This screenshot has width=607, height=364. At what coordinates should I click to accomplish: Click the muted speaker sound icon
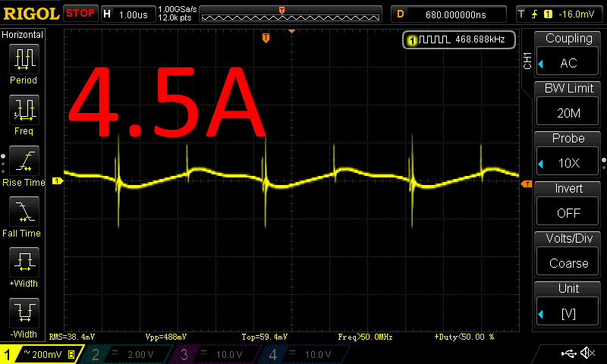[x=587, y=353]
